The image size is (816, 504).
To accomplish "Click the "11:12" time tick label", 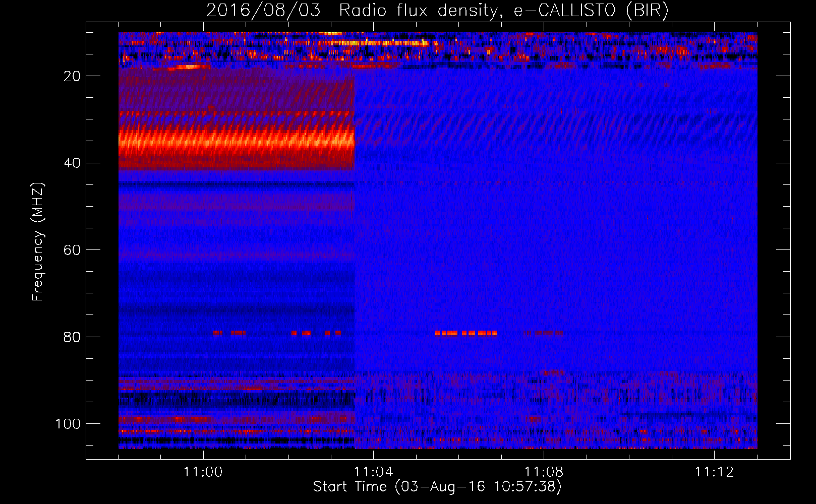I will point(714,472).
